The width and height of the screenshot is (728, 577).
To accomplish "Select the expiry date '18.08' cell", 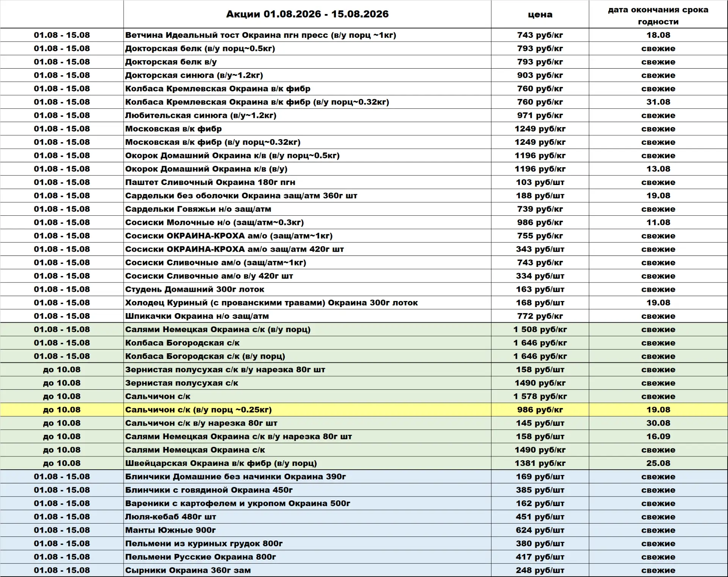I will tap(658, 35).
